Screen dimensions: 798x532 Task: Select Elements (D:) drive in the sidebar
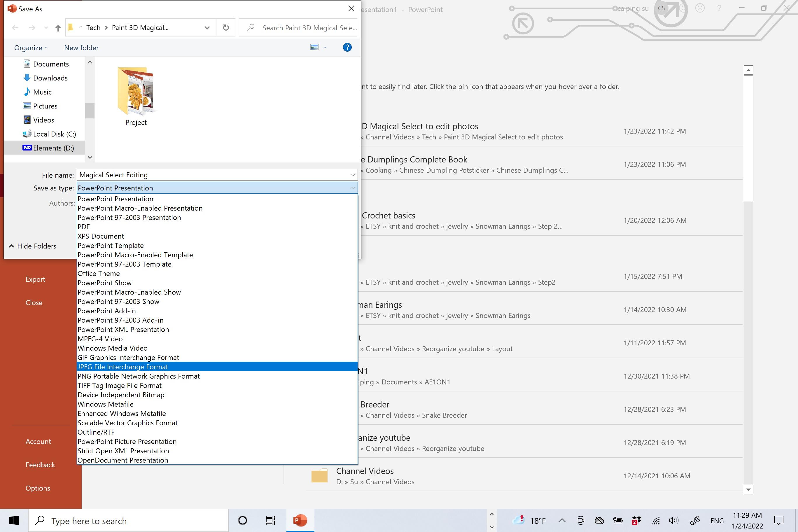(53, 148)
